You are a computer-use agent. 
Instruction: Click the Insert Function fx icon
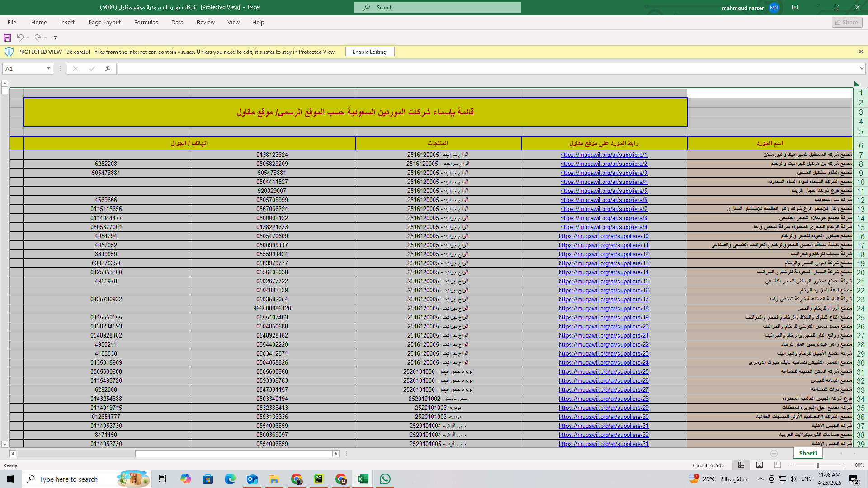(x=108, y=69)
